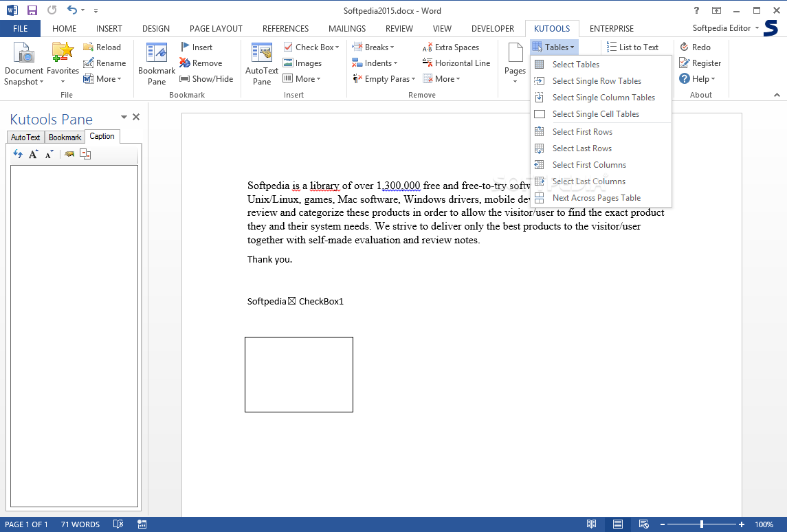Open proofing errors icon in status bar

tap(118, 524)
